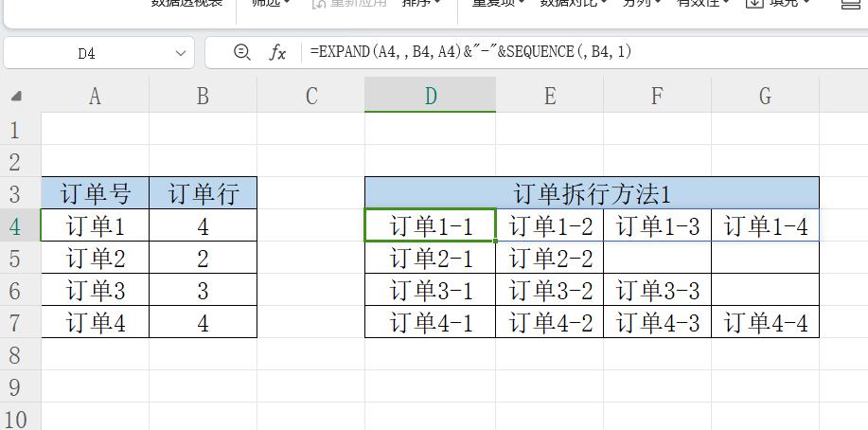868x430 pixels.
Task: Select column F header
Action: click(x=658, y=96)
